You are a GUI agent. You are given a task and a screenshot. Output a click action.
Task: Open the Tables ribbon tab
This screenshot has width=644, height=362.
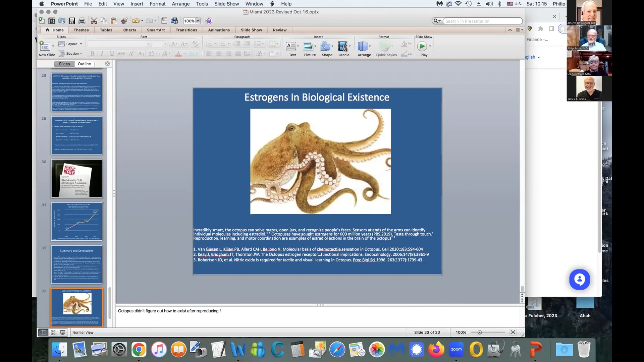click(x=106, y=30)
